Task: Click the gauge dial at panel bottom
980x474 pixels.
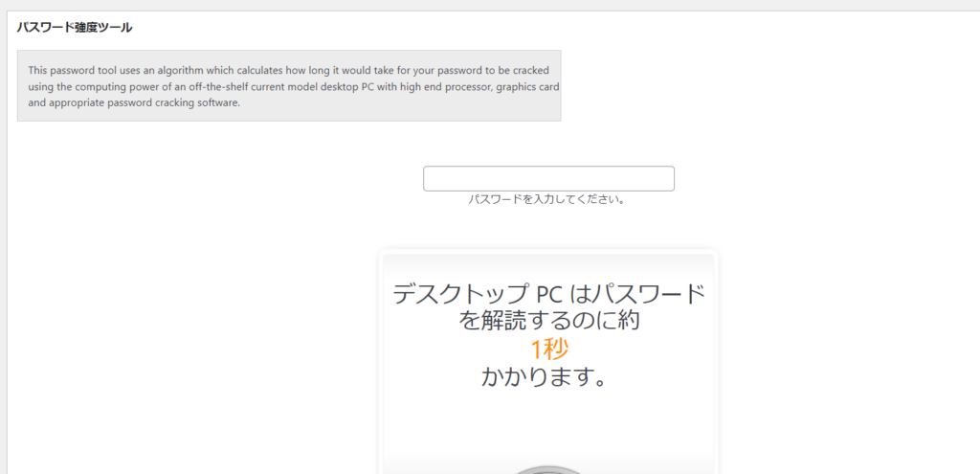Action: (x=547, y=469)
